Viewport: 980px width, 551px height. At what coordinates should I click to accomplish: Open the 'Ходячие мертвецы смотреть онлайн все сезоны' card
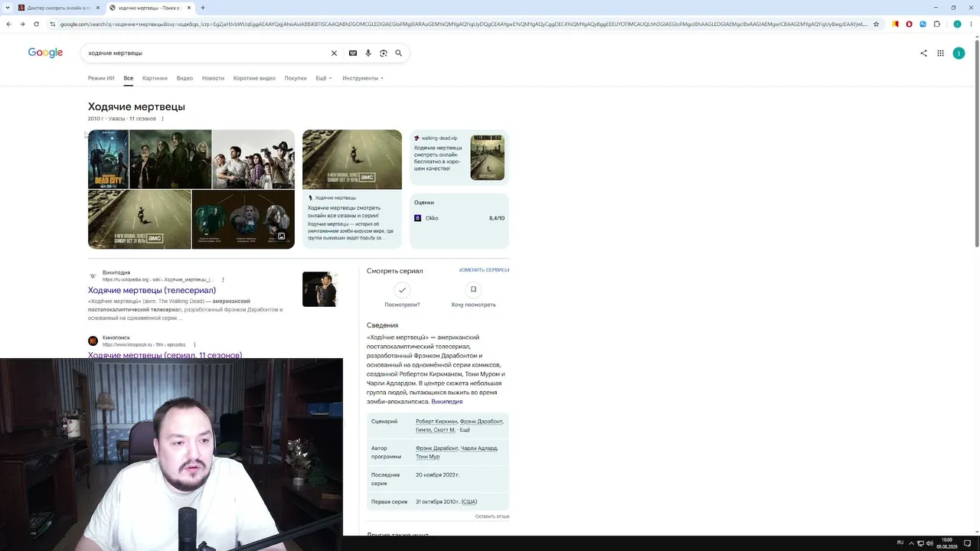click(352, 189)
